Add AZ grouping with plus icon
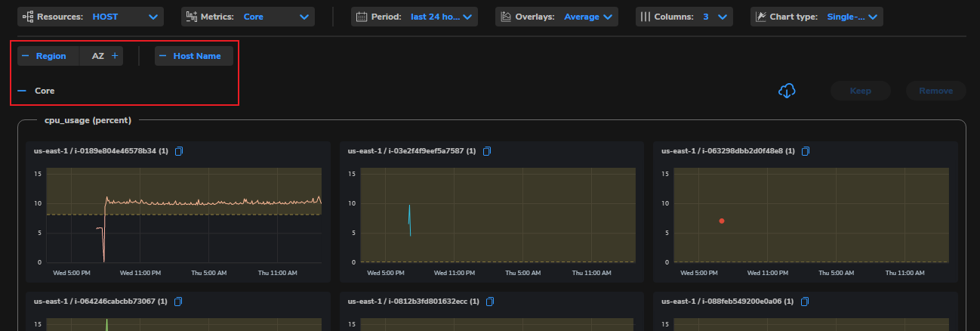The height and width of the screenshot is (331, 980). pos(115,56)
